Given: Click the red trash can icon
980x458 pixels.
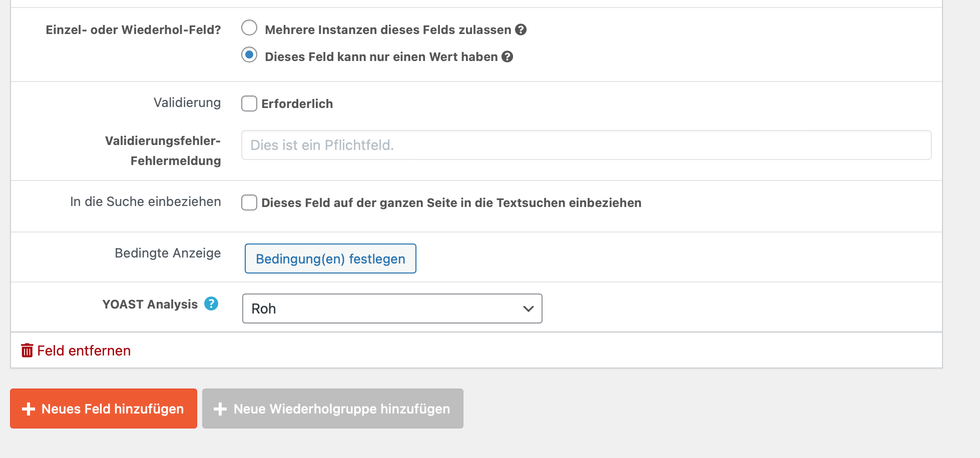Looking at the screenshot, I should click(27, 350).
